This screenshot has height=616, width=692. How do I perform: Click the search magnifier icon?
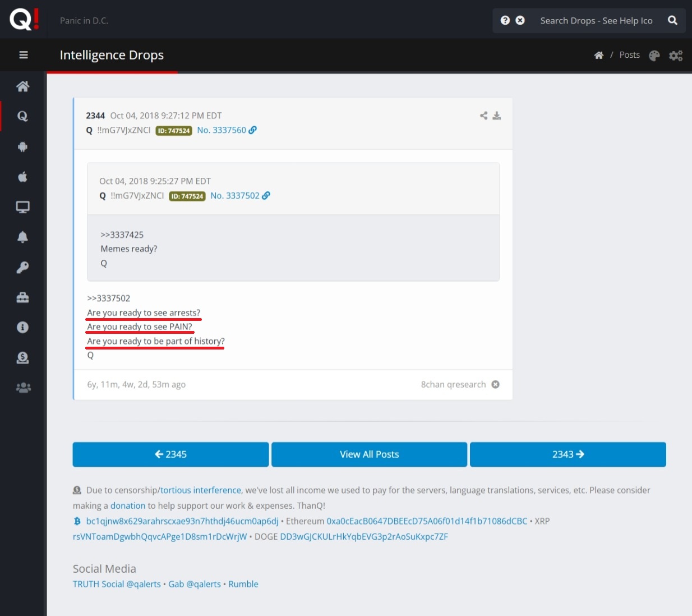[x=672, y=21]
